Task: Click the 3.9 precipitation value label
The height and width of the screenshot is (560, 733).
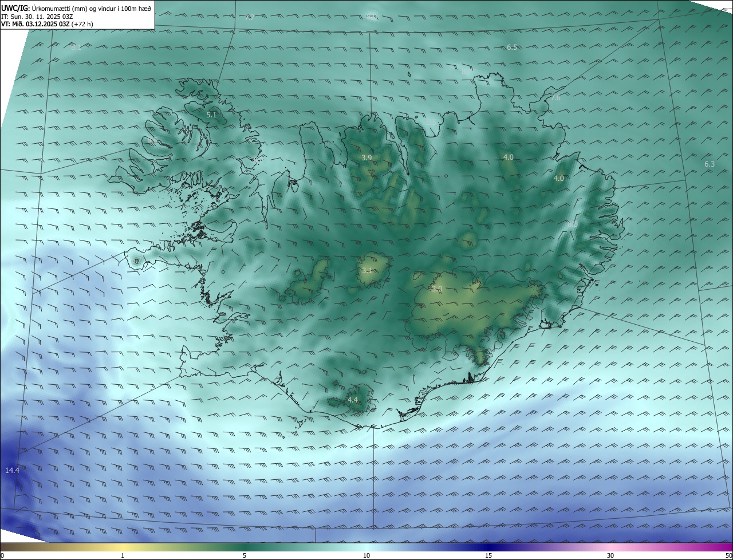Action: point(367,157)
